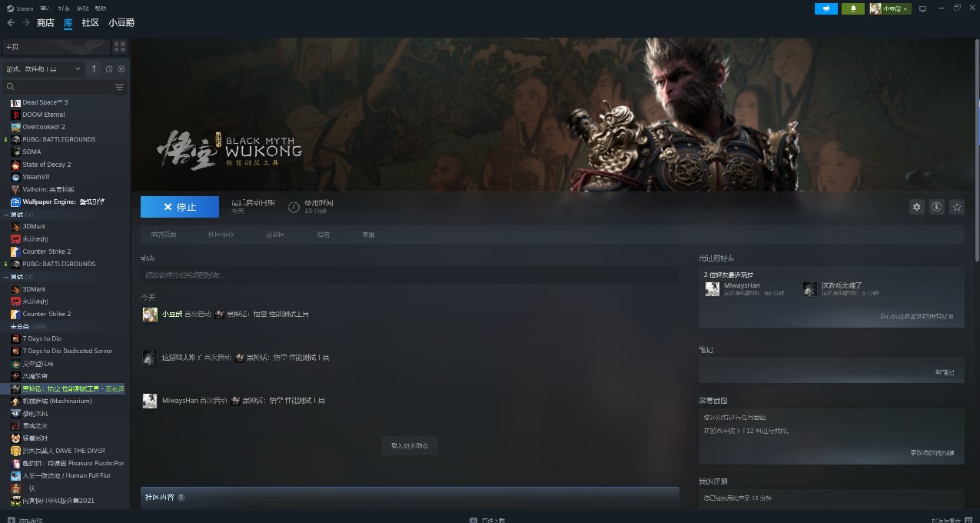This screenshot has width=980, height=523.
Task: Open game settings gear icon
Action: [x=916, y=207]
